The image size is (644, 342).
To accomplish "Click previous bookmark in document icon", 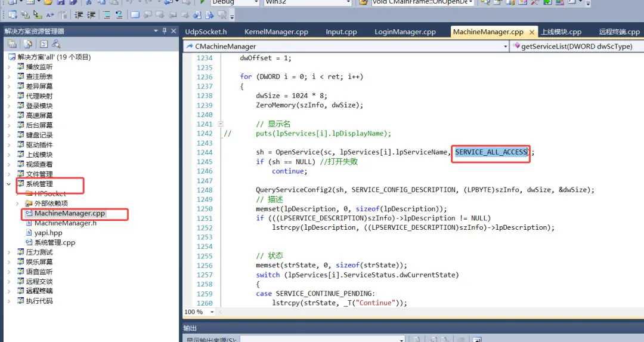I will [x=197, y=15].
